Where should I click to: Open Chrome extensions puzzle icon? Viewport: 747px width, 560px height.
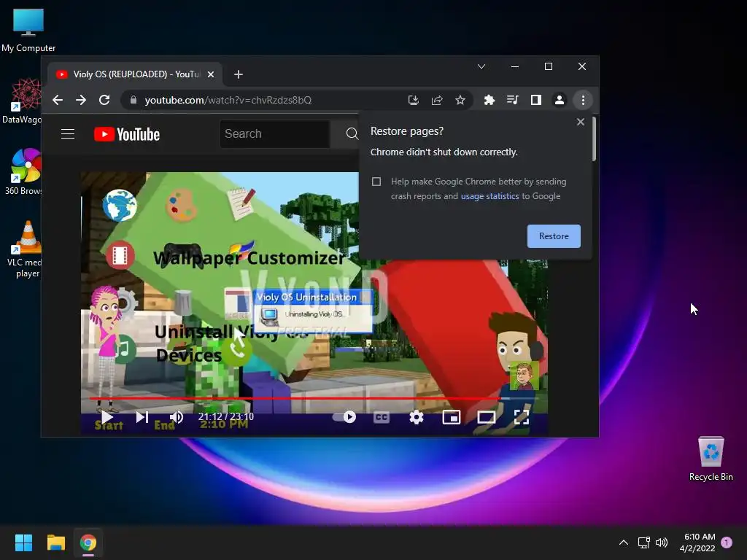coord(489,100)
